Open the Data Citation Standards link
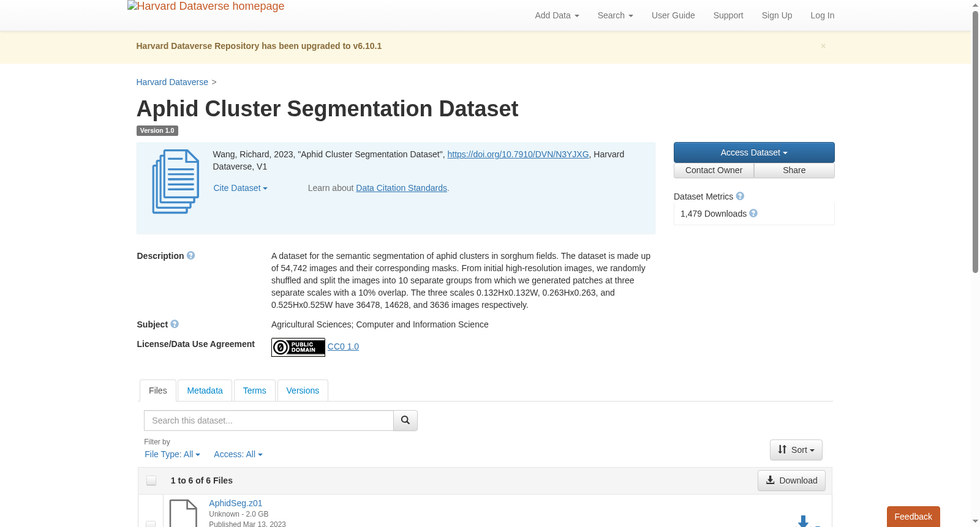The height and width of the screenshot is (527, 980). (402, 188)
